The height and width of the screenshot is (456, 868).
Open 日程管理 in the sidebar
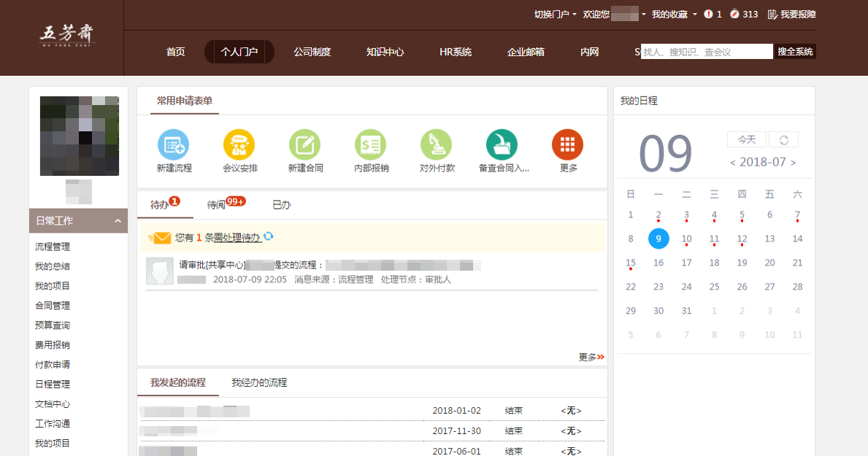click(x=52, y=384)
